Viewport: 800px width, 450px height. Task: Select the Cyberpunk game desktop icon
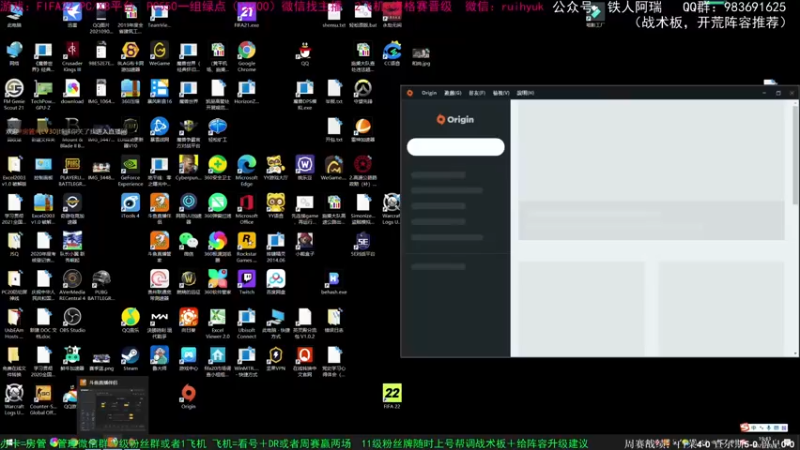click(x=188, y=168)
